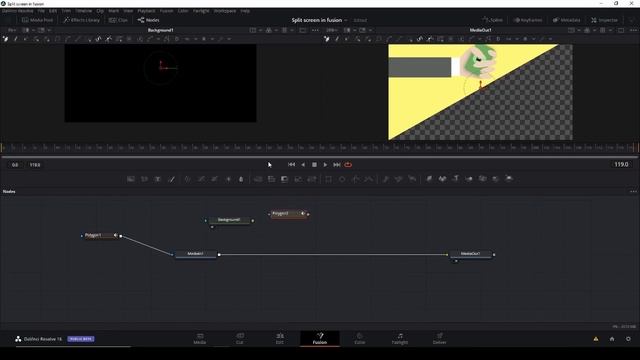Open the Playback menu
Screen dimensions: 640x360
click(x=146, y=11)
